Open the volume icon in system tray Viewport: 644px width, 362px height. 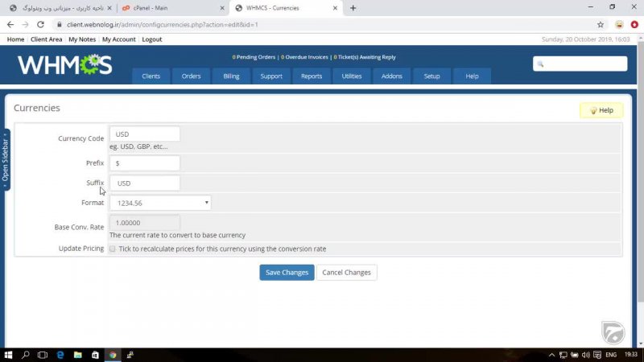(x=586, y=355)
